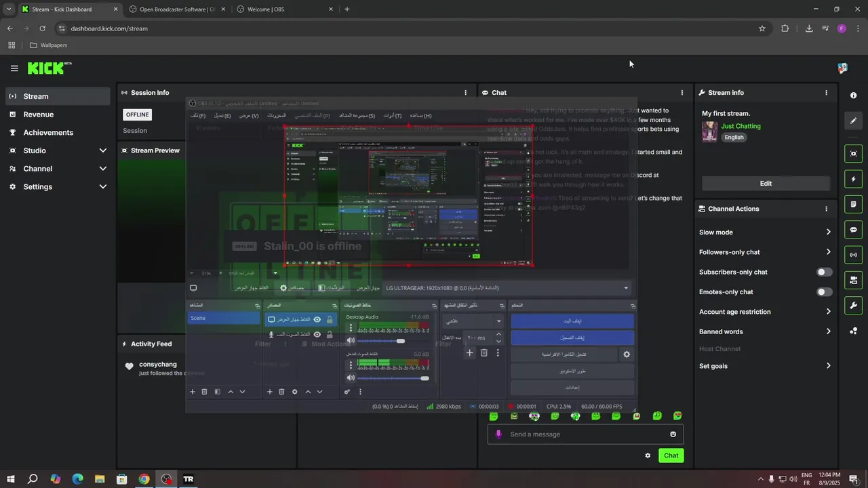Image resolution: width=868 pixels, height=488 pixels.
Task: Open OBS virtual camera settings gear
Action: click(627, 354)
